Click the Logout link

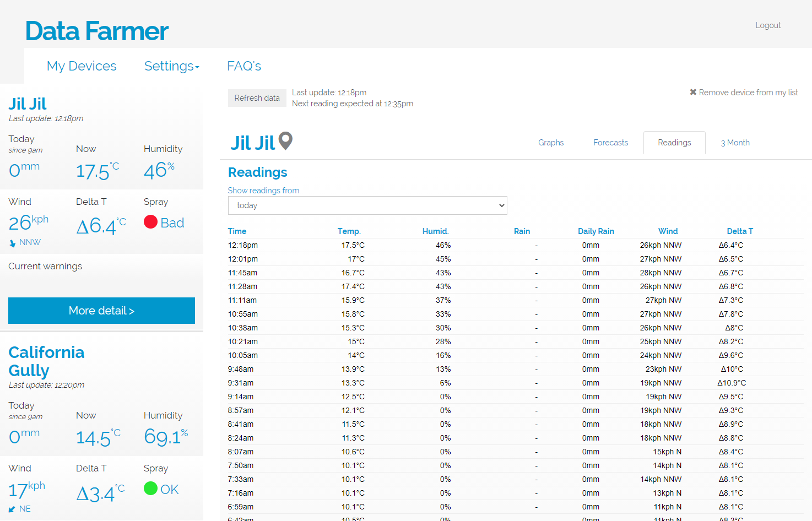(768, 25)
